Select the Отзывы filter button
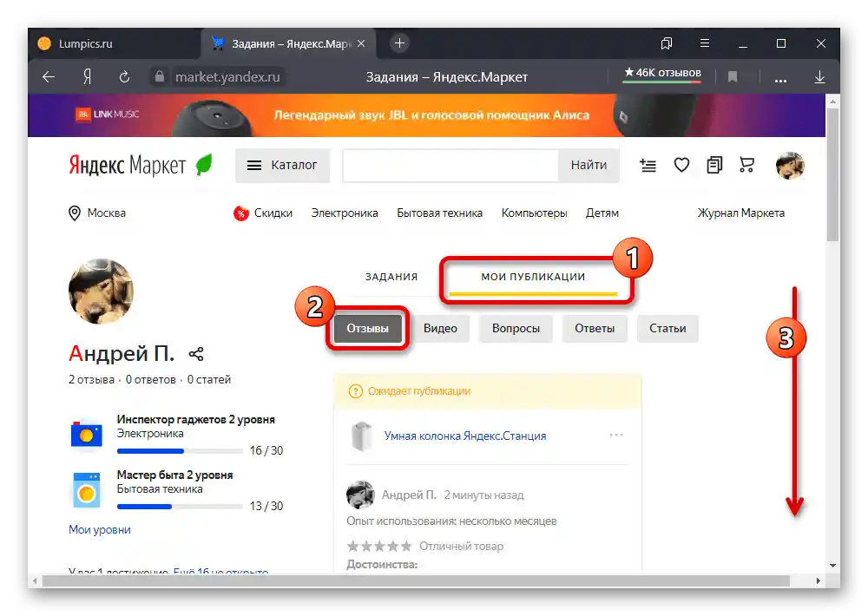 point(367,328)
